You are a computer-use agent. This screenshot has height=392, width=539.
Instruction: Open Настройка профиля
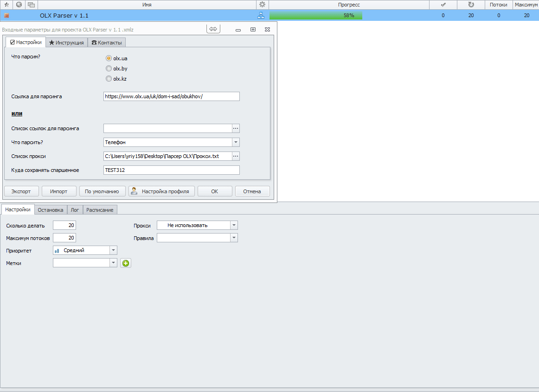(x=161, y=191)
